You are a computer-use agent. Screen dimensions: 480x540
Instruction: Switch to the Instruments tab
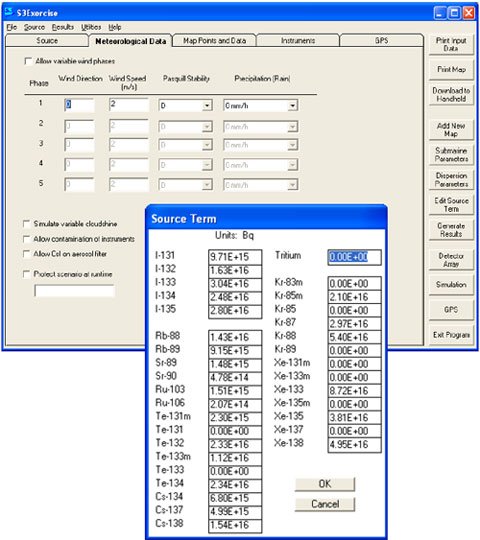298,41
